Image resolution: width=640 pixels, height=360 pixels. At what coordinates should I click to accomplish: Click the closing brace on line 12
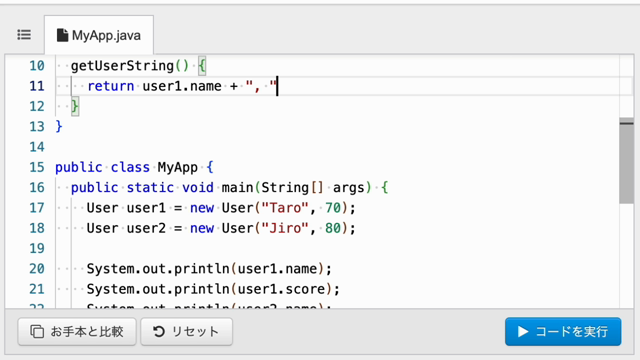coord(75,107)
